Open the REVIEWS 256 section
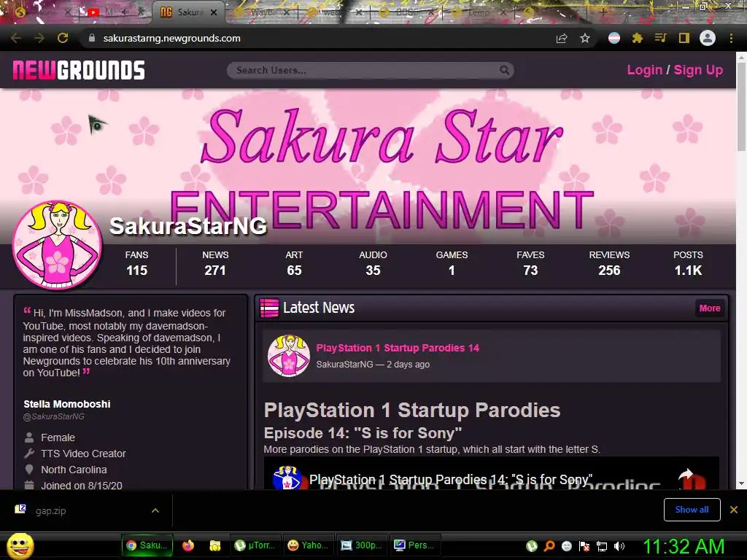 pos(609,263)
